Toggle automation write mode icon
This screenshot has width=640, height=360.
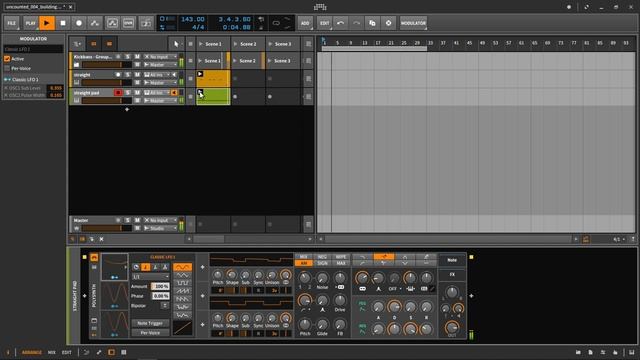click(x=95, y=23)
